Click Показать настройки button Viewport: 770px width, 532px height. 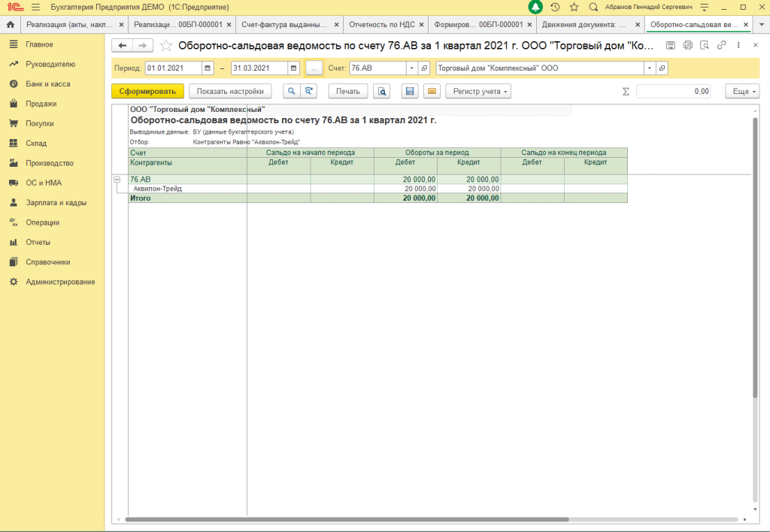[x=230, y=91]
